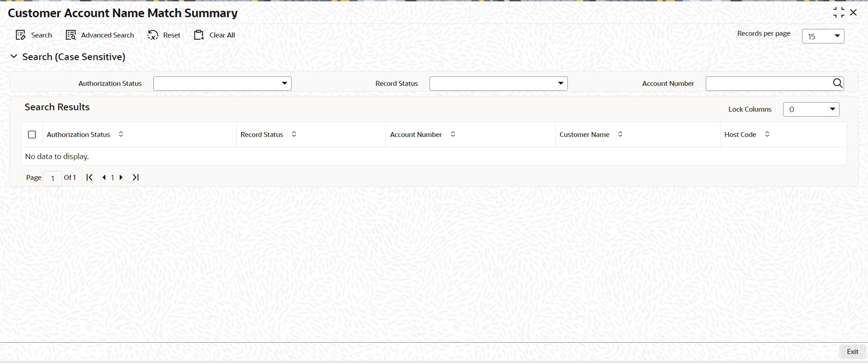The width and height of the screenshot is (868, 363).
Task: Collapse the Search (Case Sensitive) section
Action: click(14, 57)
